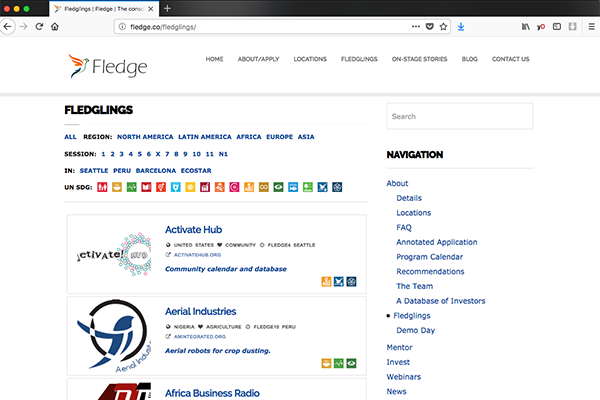Open Activate Hub fledgling title
Viewport: 600px width, 400px height.
click(x=193, y=230)
